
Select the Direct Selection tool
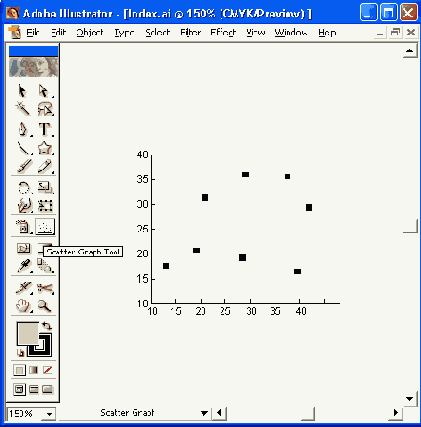tap(44, 91)
